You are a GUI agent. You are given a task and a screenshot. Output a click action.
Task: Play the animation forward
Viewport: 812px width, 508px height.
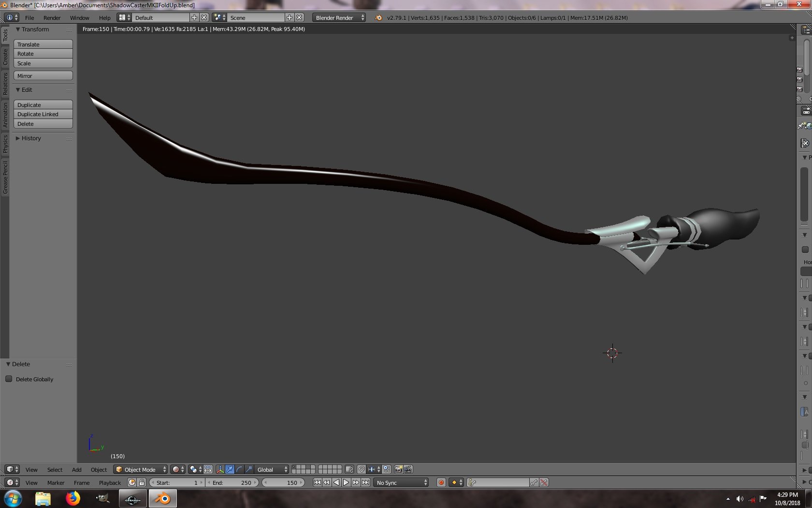point(346,482)
